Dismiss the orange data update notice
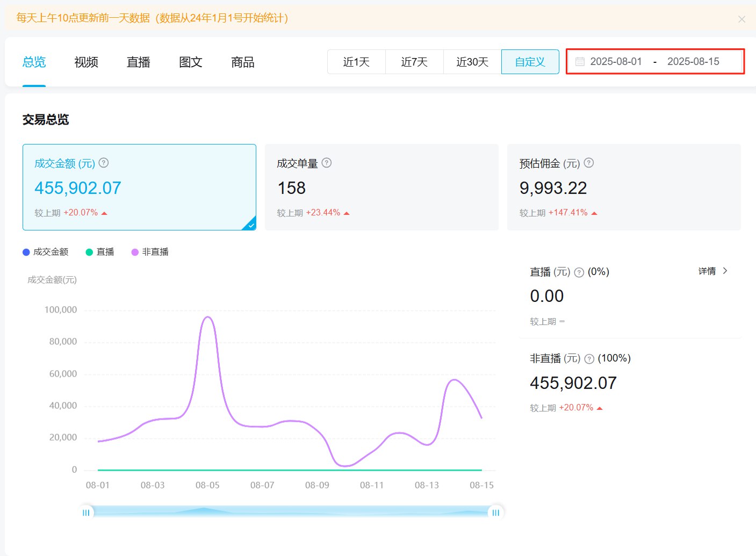The image size is (756, 556). (741, 19)
